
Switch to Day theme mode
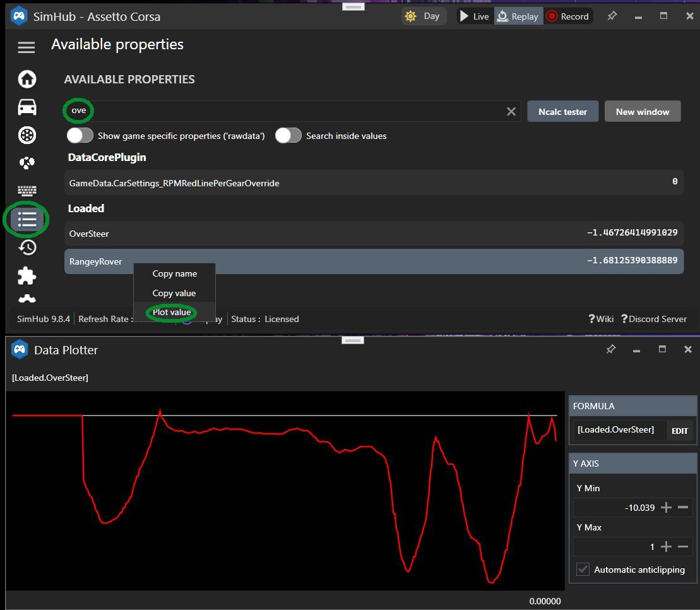tap(423, 16)
